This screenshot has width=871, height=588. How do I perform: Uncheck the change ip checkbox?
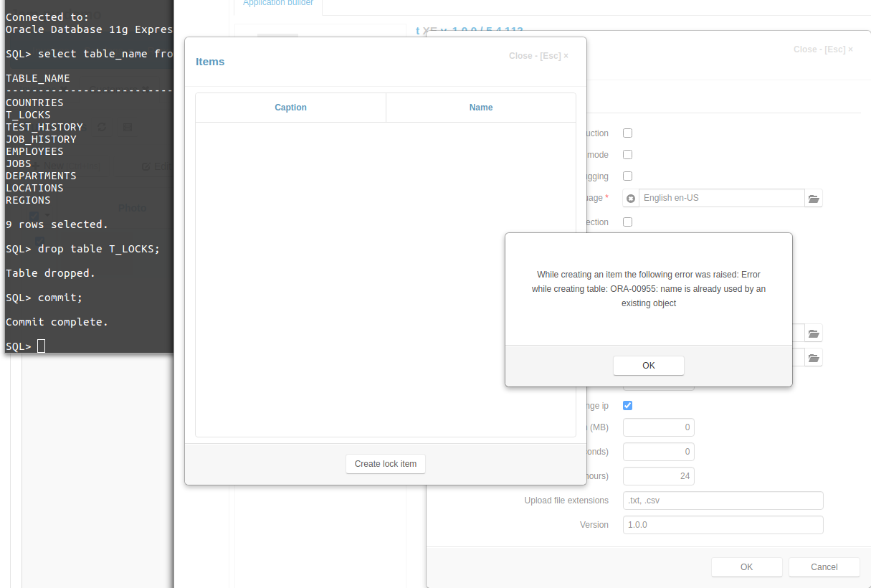pos(627,405)
